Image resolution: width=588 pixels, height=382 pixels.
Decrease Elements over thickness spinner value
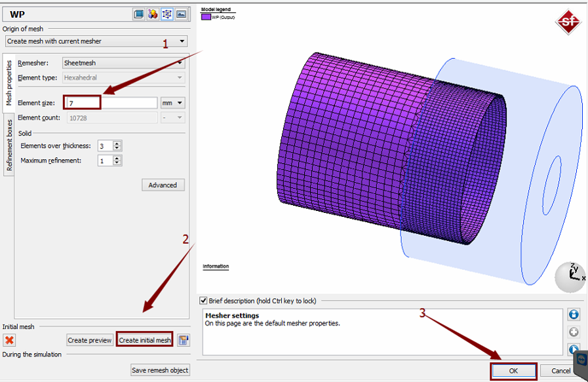pyautogui.click(x=117, y=149)
